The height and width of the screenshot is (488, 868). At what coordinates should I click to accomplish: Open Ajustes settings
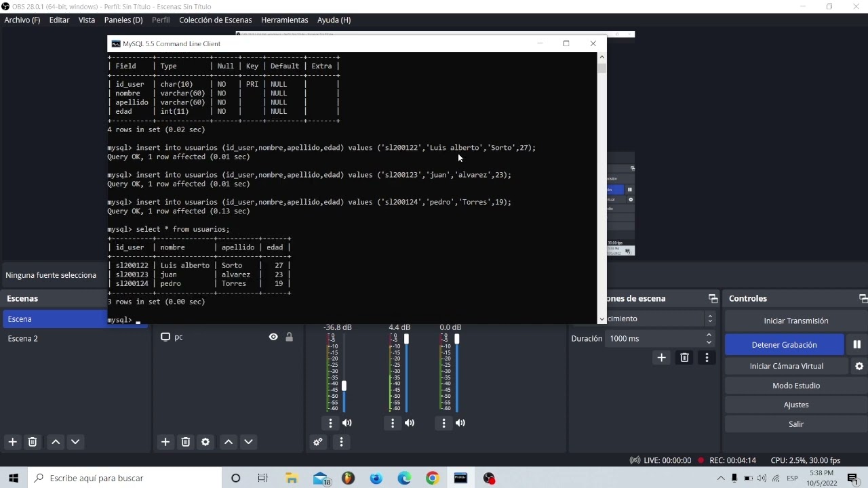[796, 405]
